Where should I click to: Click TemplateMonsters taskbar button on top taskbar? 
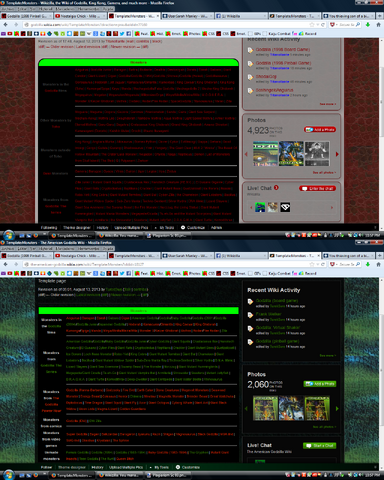71,236
